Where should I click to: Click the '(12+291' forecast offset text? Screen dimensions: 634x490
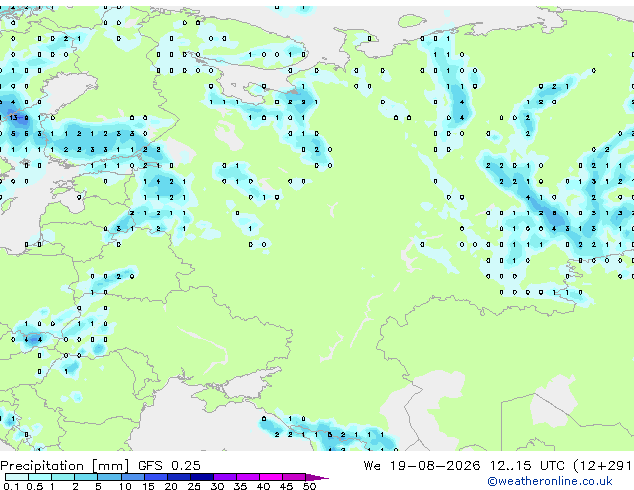pos(602,466)
